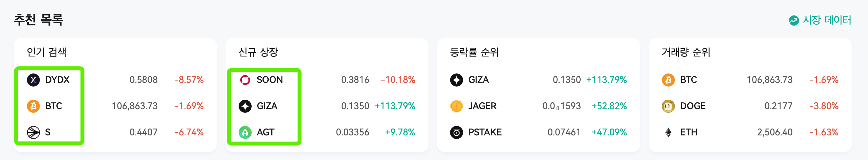Click the BTC icon in 거래량 순위
The height and width of the screenshot is (160, 868).
(668, 80)
